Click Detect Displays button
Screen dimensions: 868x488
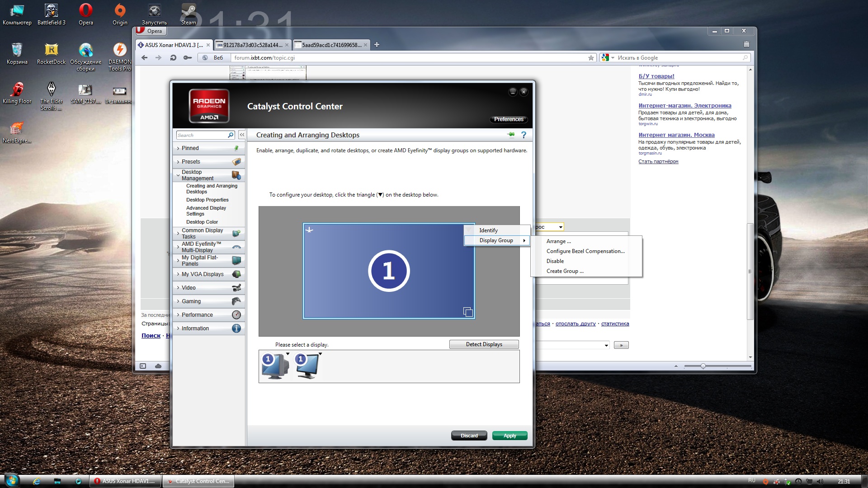484,344
